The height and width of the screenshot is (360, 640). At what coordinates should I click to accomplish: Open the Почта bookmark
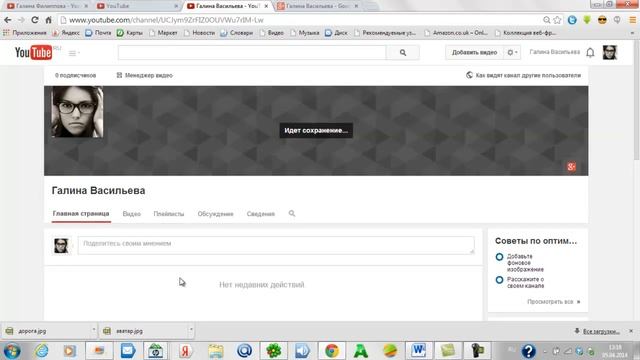[98, 33]
